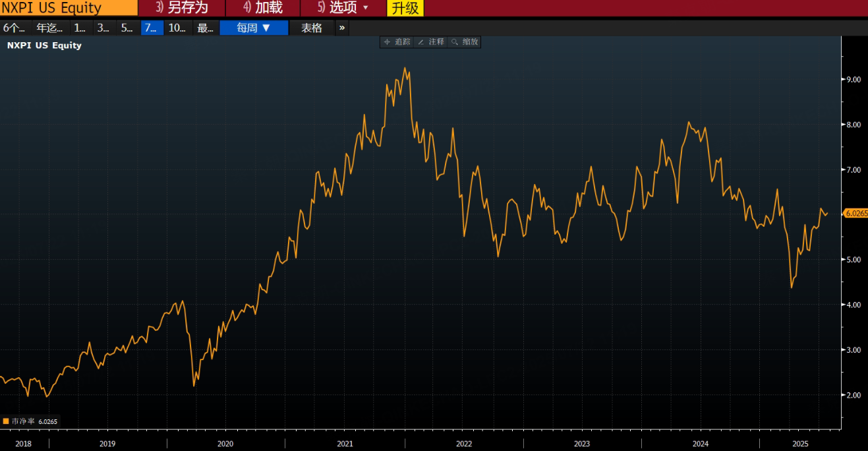Expand the 5) 选项 options dropdown

point(343,8)
